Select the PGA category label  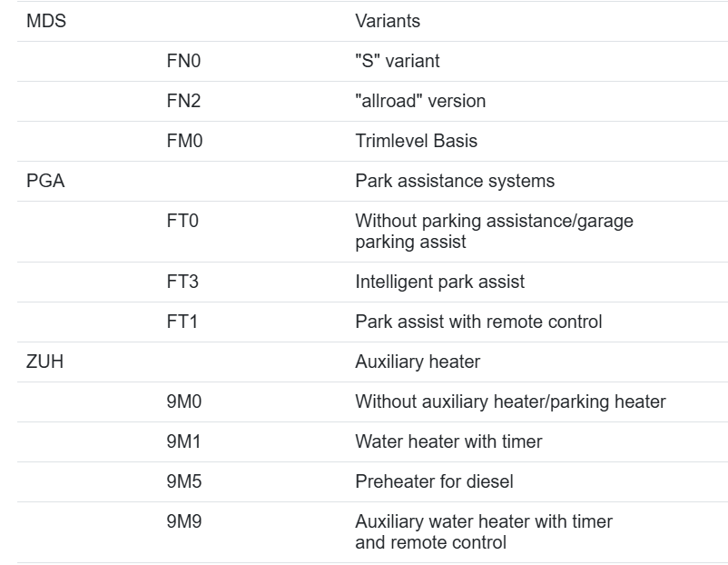45,181
